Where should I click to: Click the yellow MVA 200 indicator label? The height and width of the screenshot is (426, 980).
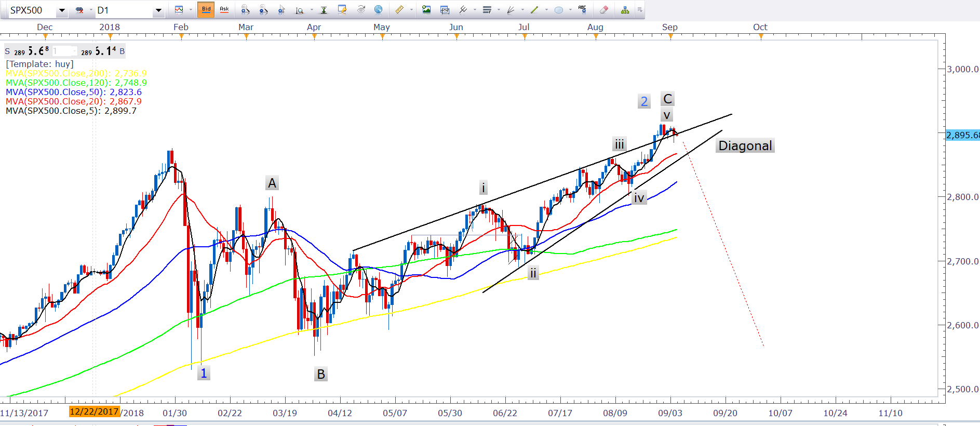coord(76,73)
